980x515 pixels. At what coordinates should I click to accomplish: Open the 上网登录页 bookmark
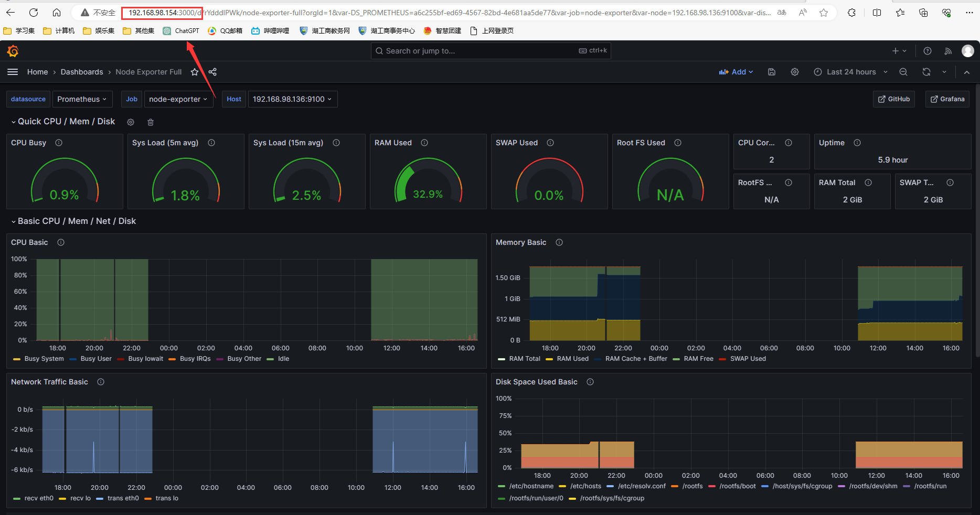492,31
